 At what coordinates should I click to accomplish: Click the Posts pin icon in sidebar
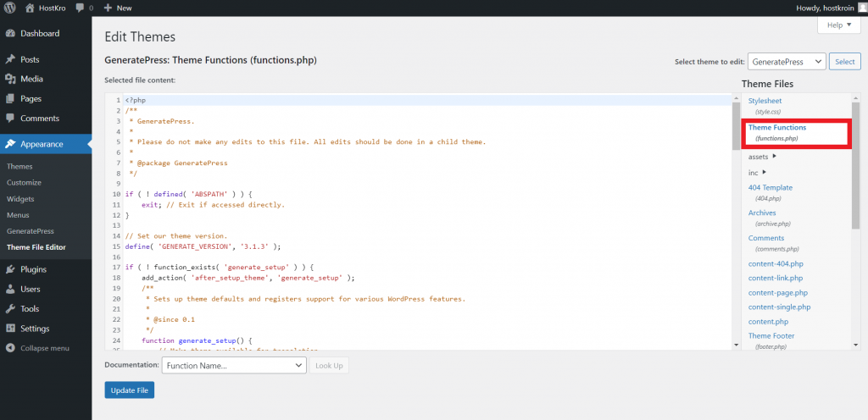click(x=10, y=59)
